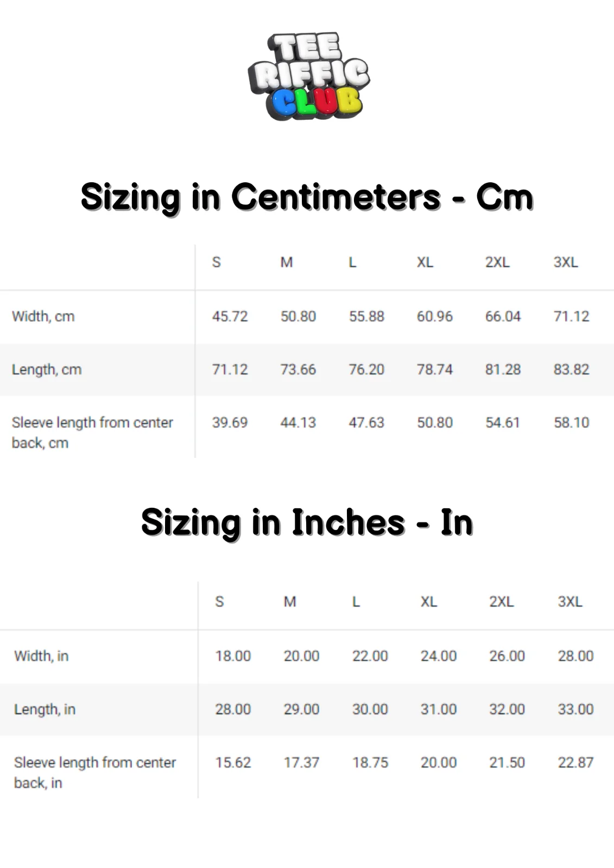Viewport: 614px width, 868px height.
Task: Click the 66.04 width value for 2XL
Action: (x=503, y=316)
